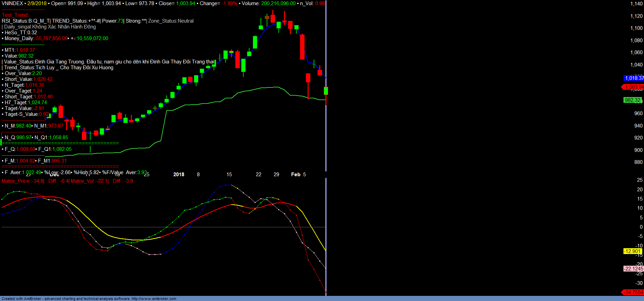Select the Matrix_Price -34.8 indicator title
Screen dimensions: 644x301
coord(23,181)
